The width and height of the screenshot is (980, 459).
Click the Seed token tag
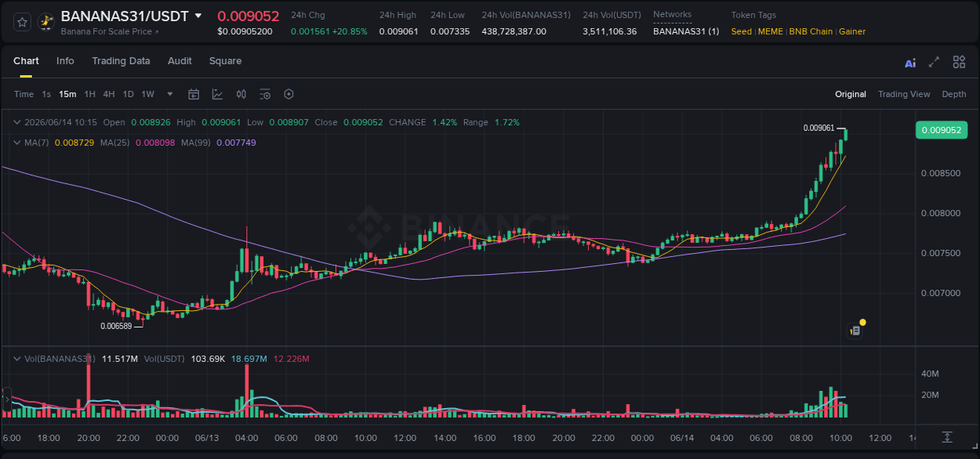click(x=741, y=31)
